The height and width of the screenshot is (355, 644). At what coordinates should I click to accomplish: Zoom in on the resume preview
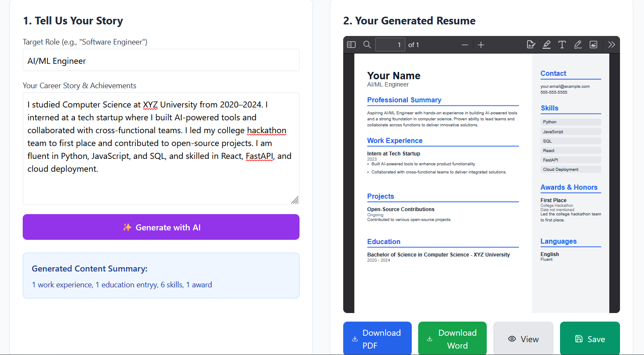[x=481, y=44]
